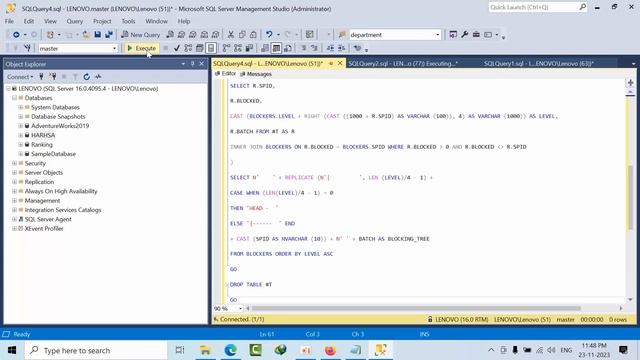The height and width of the screenshot is (360, 640).
Task: Expand the System Databases node
Action: point(21,107)
